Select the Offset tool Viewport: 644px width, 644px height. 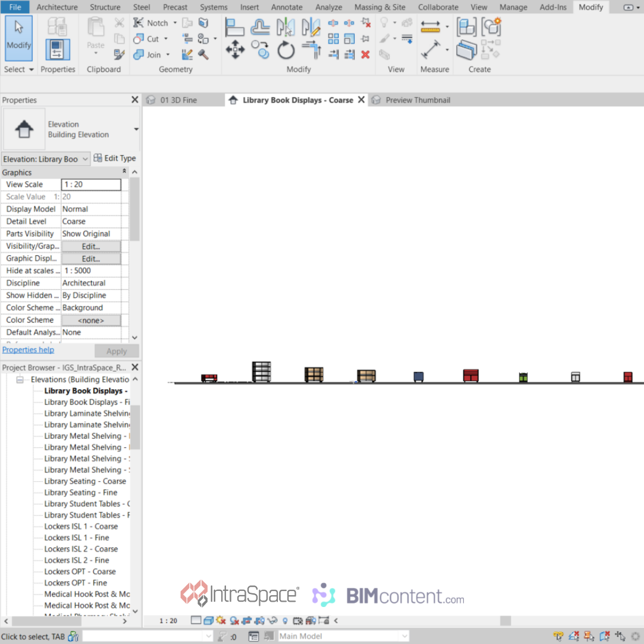(260, 27)
